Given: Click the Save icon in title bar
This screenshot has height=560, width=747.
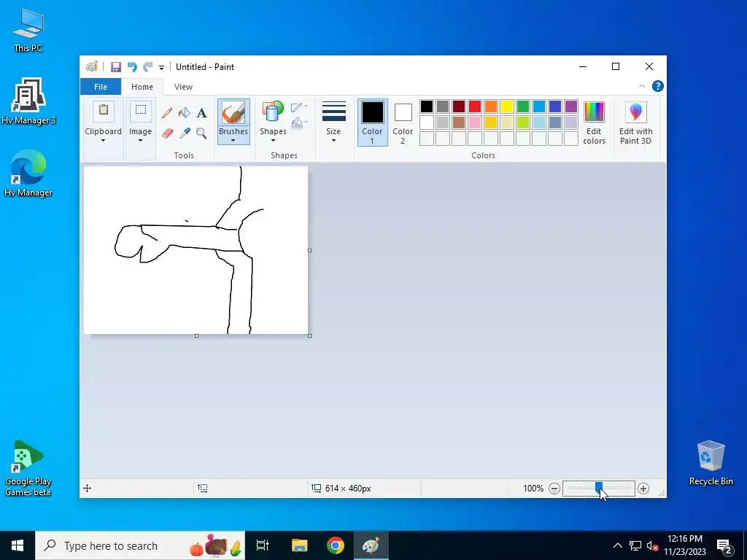Looking at the screenshot, I should click(116, 67).
